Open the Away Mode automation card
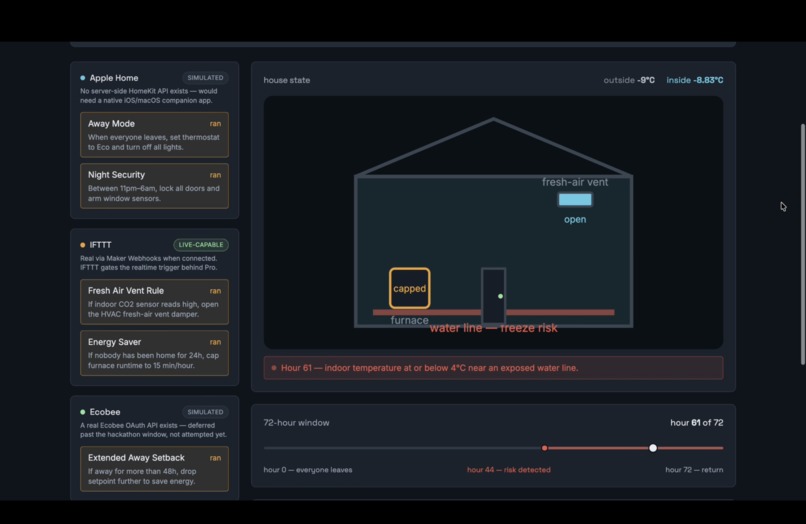This screenshot has width=806, height=524. coord(154,135)
